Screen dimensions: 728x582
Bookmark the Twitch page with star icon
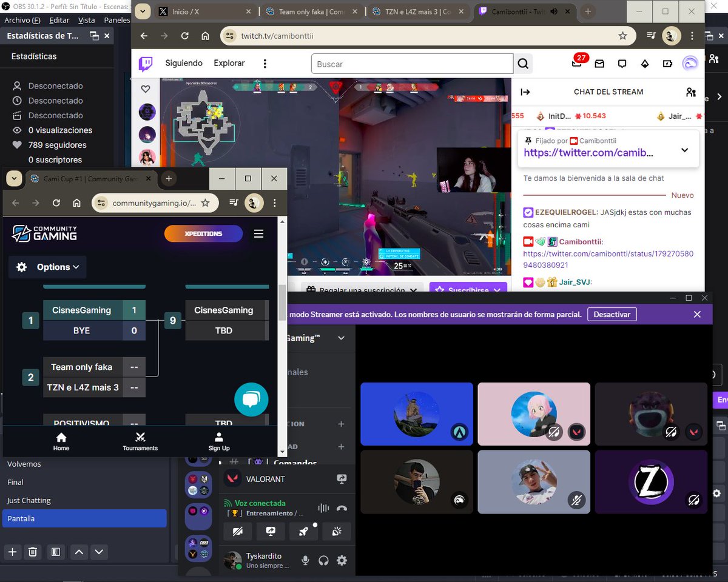[x=622, y=36]
